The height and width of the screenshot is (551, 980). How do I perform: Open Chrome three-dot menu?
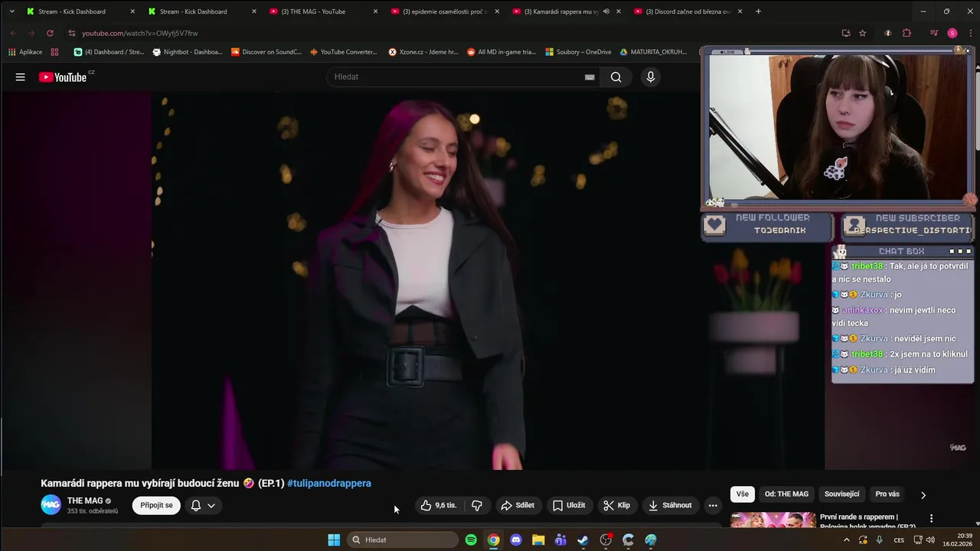969,33
